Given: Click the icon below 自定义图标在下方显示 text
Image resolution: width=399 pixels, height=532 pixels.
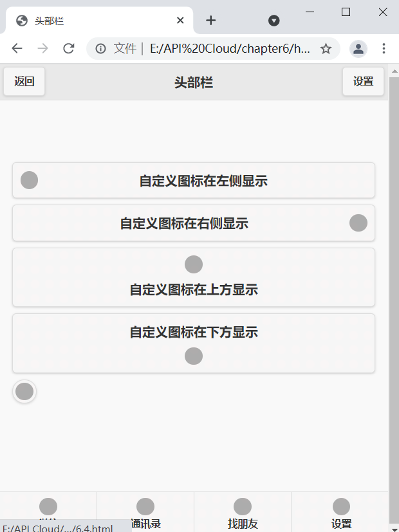Looking at the screenshot, I should coord(194,356).
